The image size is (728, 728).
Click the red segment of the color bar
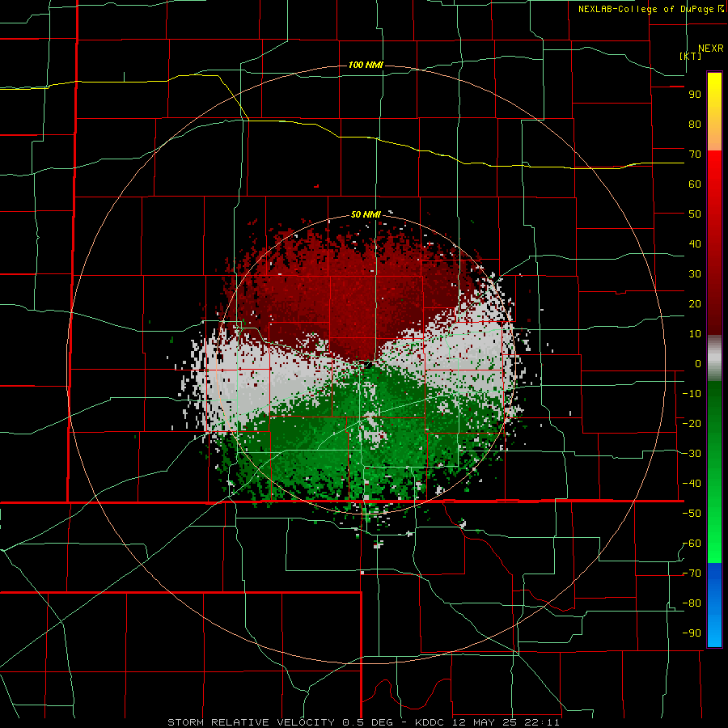coord(714,243)
